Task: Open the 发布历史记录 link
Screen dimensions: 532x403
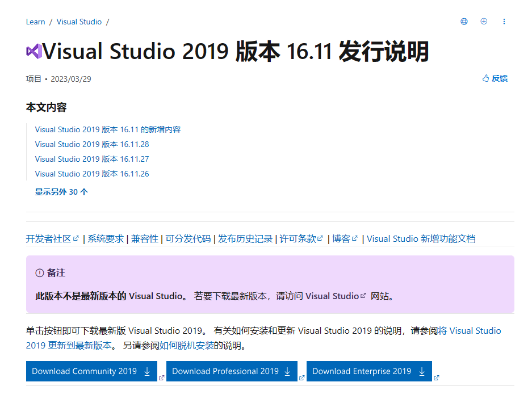Action: click(x=245, y=239)
